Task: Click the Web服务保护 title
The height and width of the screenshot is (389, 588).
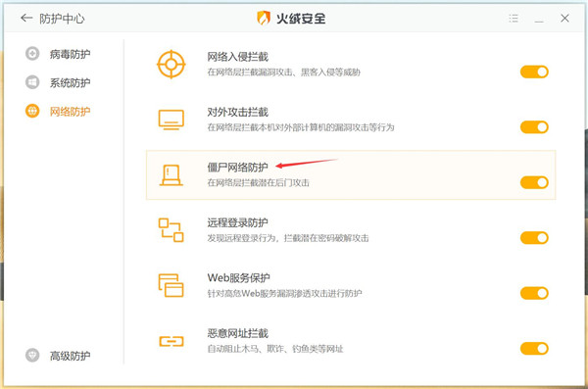Action: click(238, 278)
